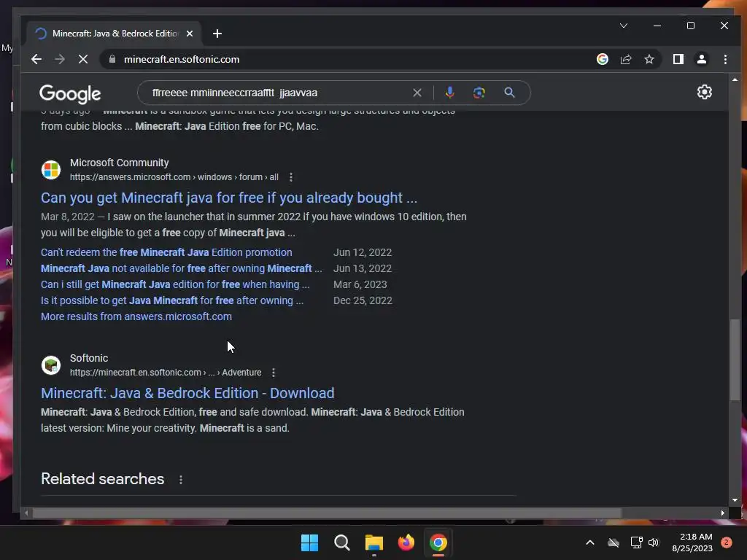Open 'Minecraft: Java & Bedrock Edition - Download' result

[x=187, y=393]
